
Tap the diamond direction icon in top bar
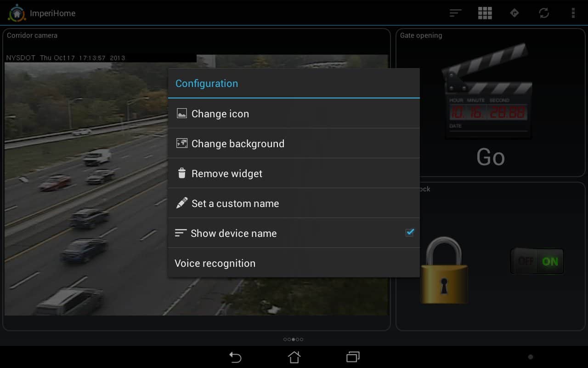(514, 13)
